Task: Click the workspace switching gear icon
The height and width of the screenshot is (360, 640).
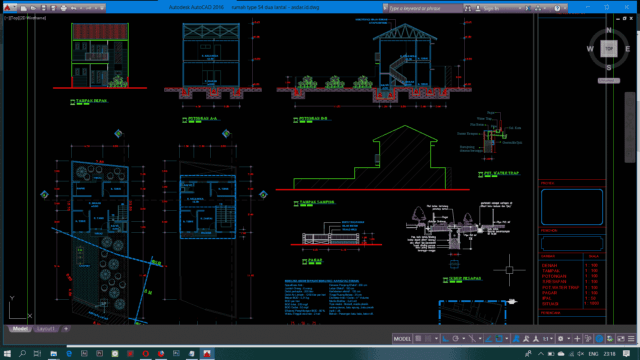Action: pos(561,339)
